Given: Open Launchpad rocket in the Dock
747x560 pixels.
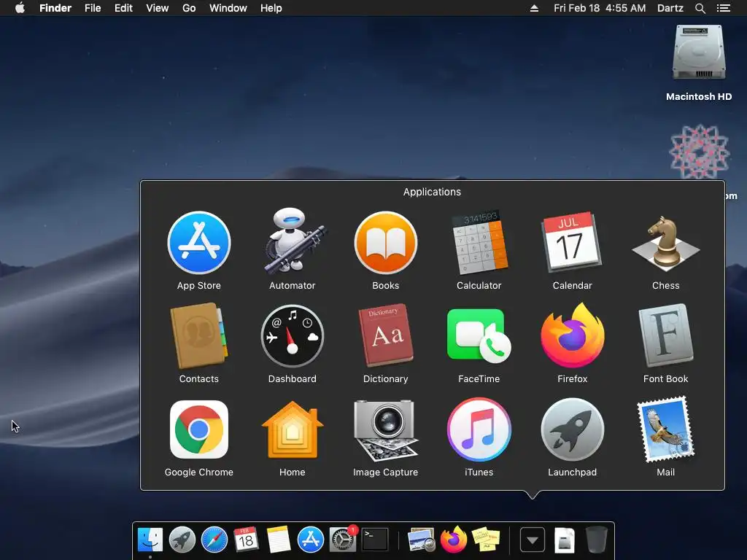Looking at the screenshot, I should [182, 540].
